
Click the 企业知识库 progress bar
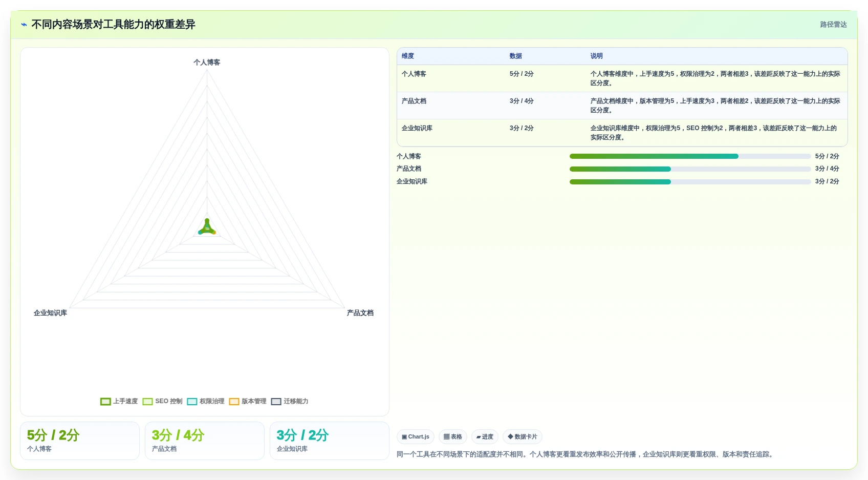click(690, 182)
